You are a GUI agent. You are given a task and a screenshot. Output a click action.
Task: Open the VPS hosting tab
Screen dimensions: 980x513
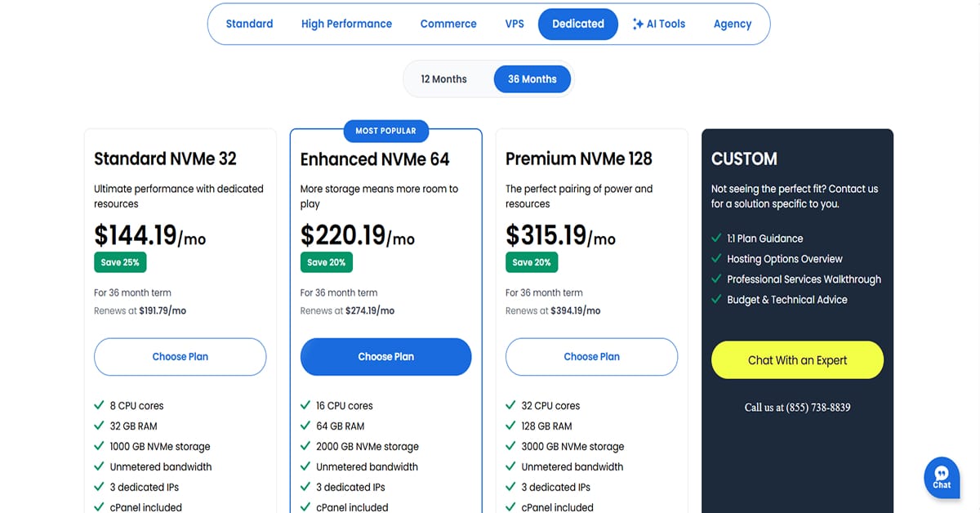[514, 24]
